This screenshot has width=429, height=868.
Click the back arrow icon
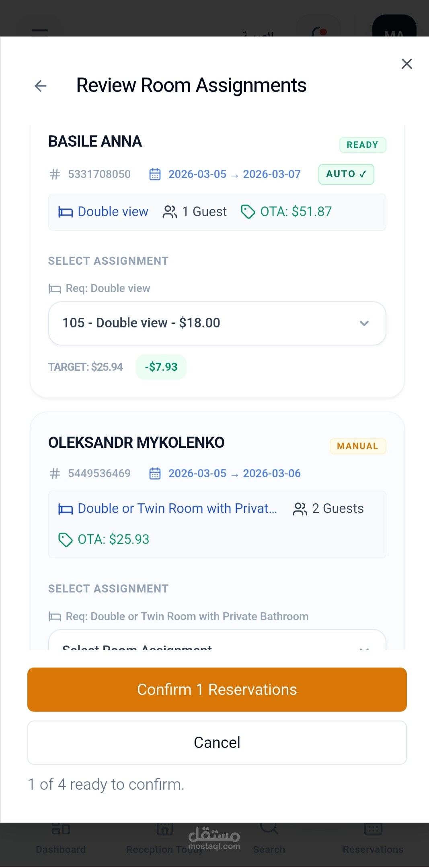click(x=41, y=86)
